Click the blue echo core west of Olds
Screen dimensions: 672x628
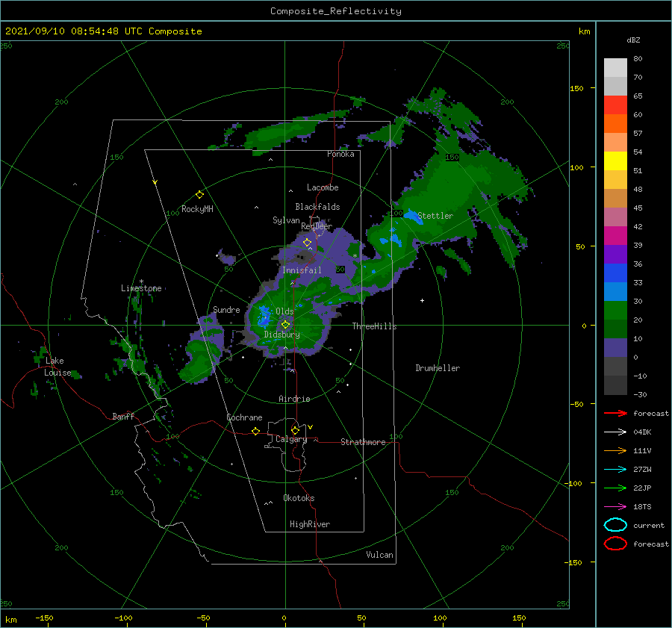point(264,316)
